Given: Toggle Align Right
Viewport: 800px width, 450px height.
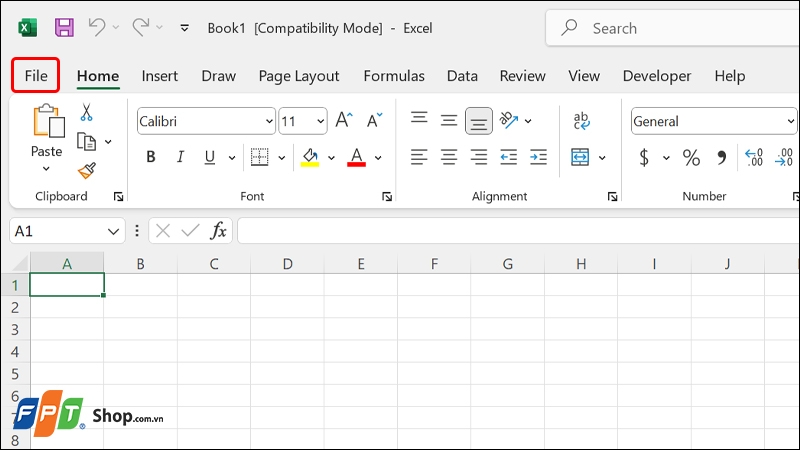Looking at the screenshot, I should click(479, 157).
